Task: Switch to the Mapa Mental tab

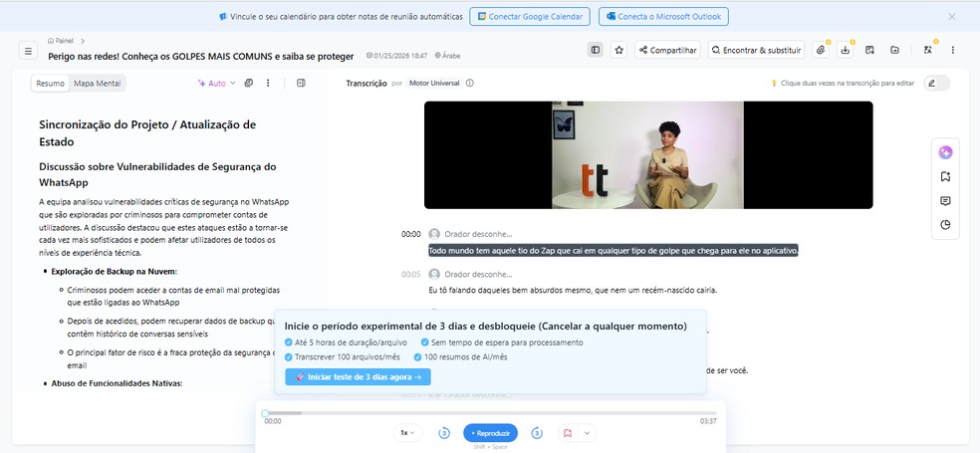Action: pyautogui.click(x=98, y=83)
